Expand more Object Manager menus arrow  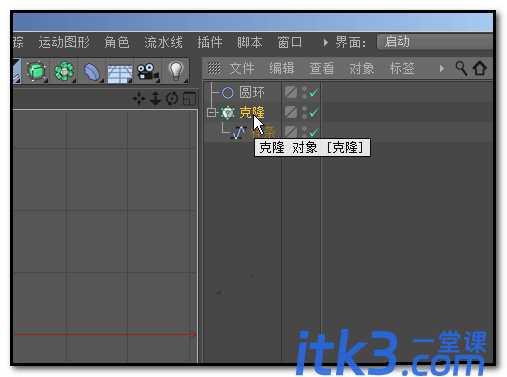pos(442,69)
